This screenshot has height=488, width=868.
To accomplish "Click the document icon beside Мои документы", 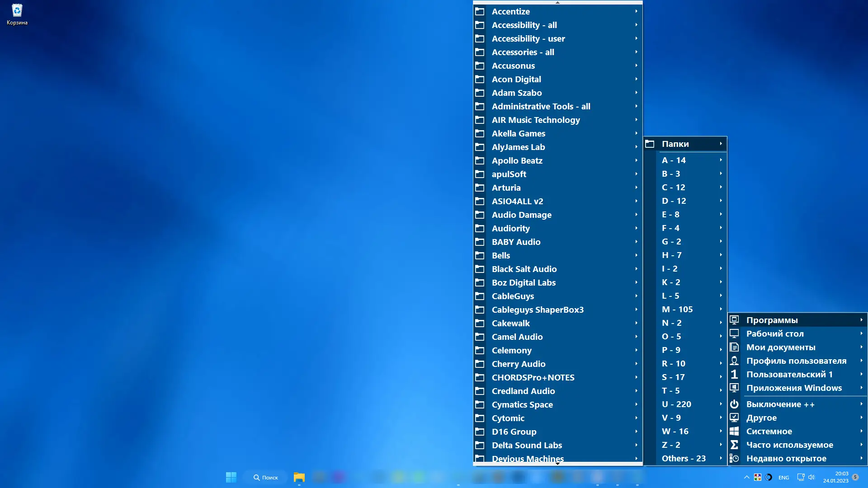I will [x=734, y=347].
